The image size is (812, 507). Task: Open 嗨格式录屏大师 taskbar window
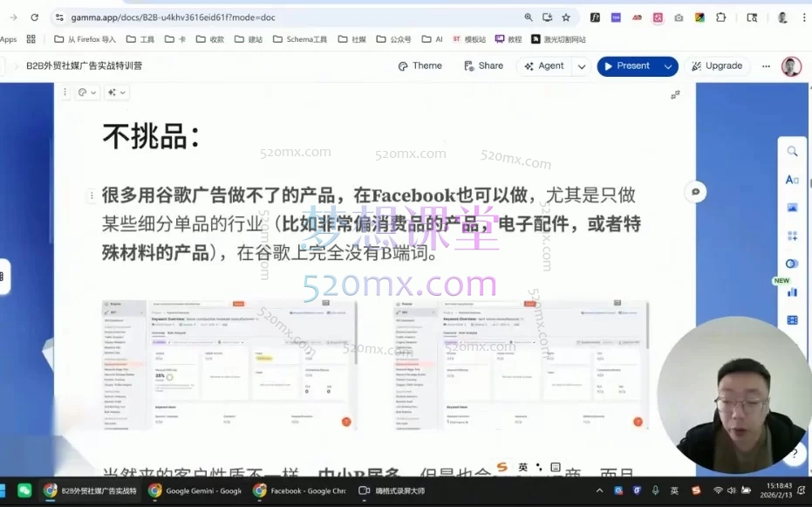pyautogui.click(x=392, y=490)
